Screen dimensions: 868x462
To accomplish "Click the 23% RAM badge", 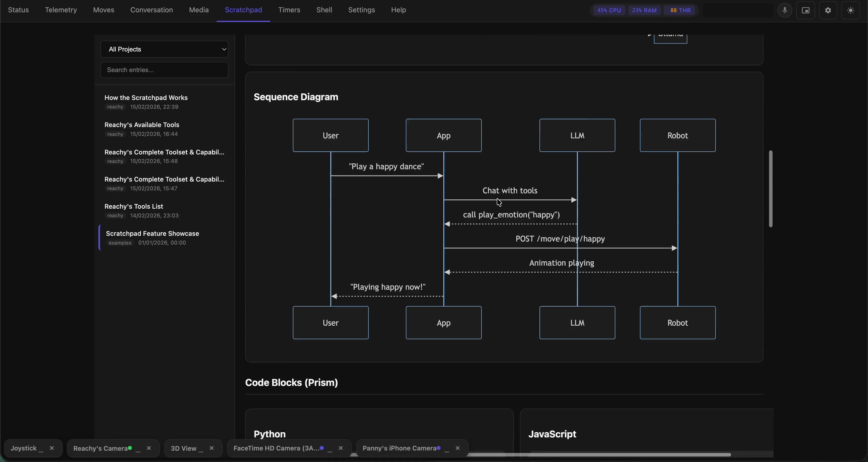I will click(644, 10).
